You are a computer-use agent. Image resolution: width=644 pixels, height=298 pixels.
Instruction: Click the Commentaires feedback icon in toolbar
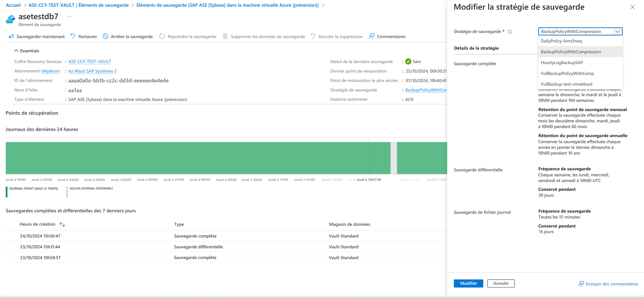tap(371, 36)
